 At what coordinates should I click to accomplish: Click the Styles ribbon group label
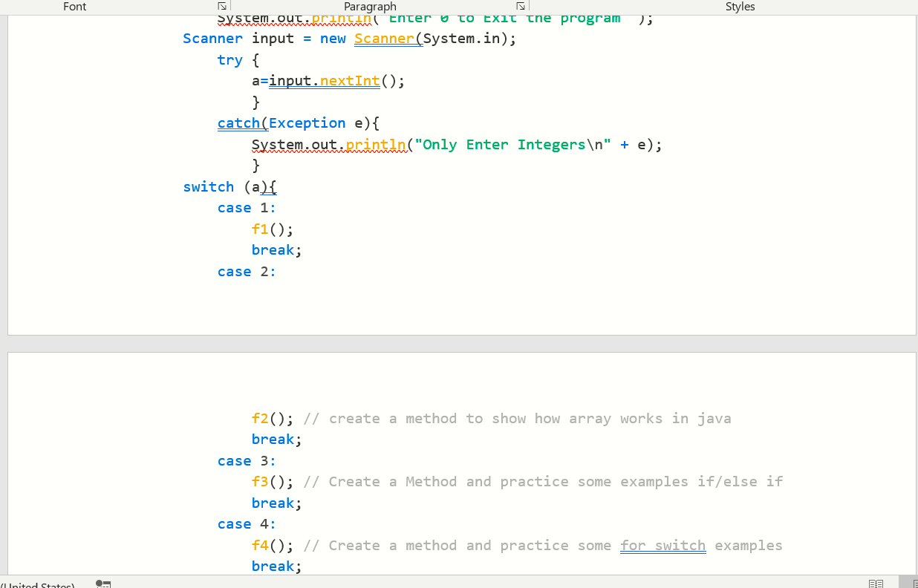(x=740, y=7)
